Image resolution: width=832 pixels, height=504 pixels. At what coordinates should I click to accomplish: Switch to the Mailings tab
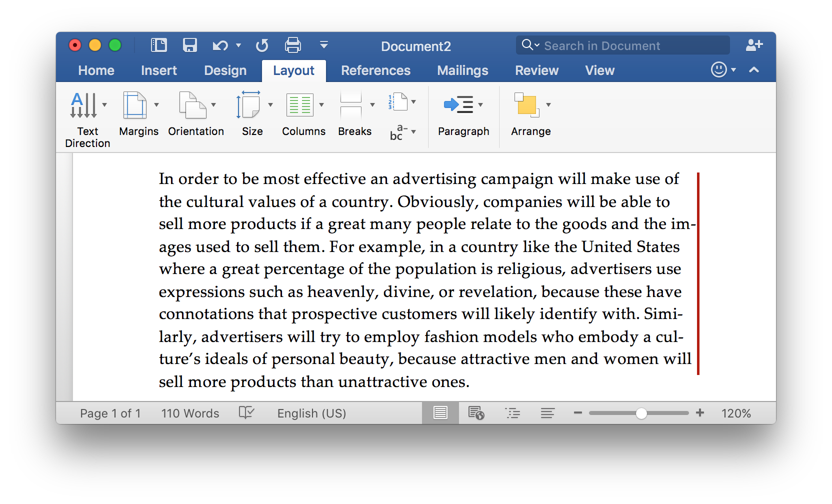coord(463,70)
